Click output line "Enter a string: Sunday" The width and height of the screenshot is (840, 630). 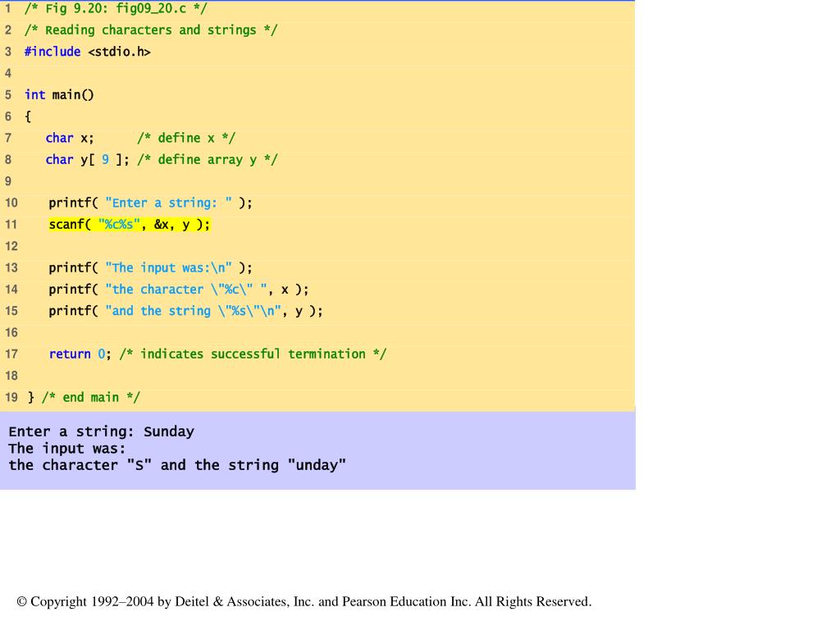[101, 431]
